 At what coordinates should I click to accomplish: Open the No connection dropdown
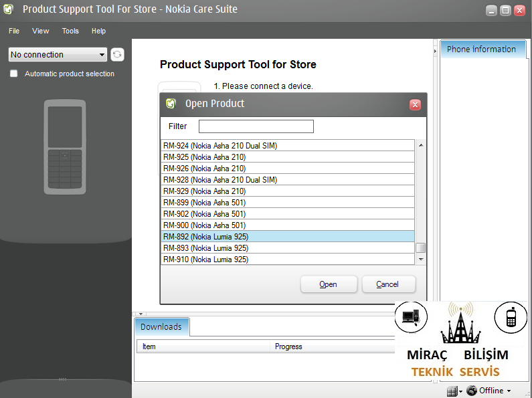coord(58,55)
